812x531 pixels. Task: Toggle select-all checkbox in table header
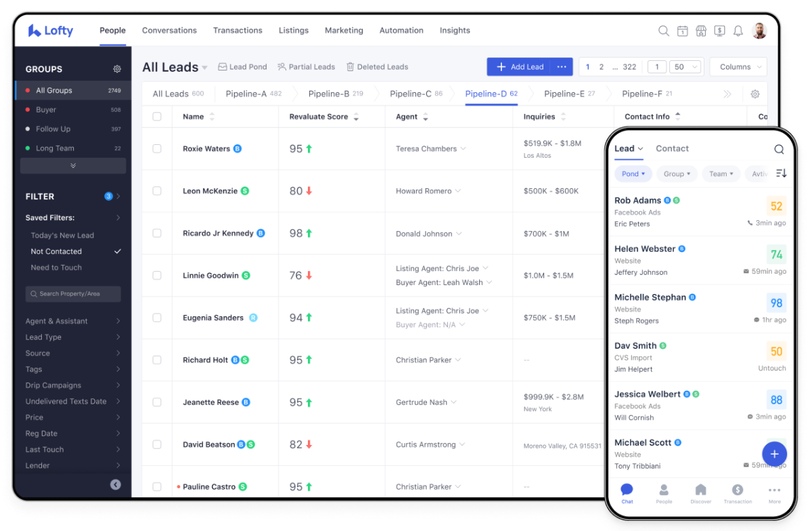(x=157, y=116)
